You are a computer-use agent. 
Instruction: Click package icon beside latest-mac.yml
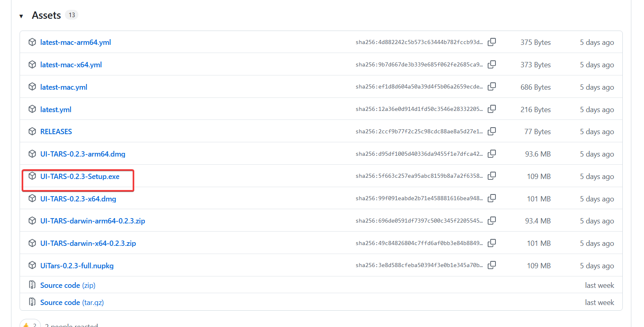pyautogui.click(x=32, y=86)
